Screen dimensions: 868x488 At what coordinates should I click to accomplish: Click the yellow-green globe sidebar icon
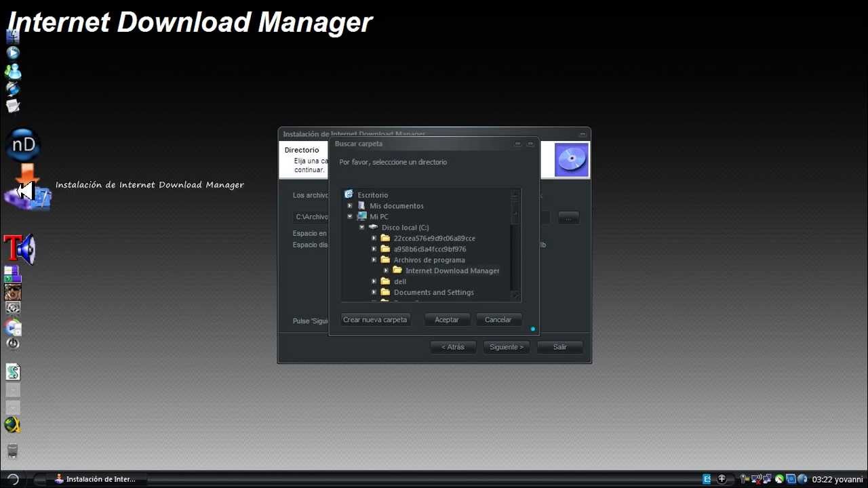[13, 425]
